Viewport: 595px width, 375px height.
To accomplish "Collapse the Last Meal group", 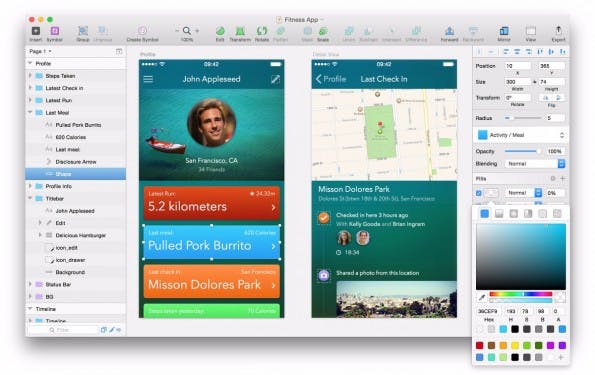I will pos(30,112).
